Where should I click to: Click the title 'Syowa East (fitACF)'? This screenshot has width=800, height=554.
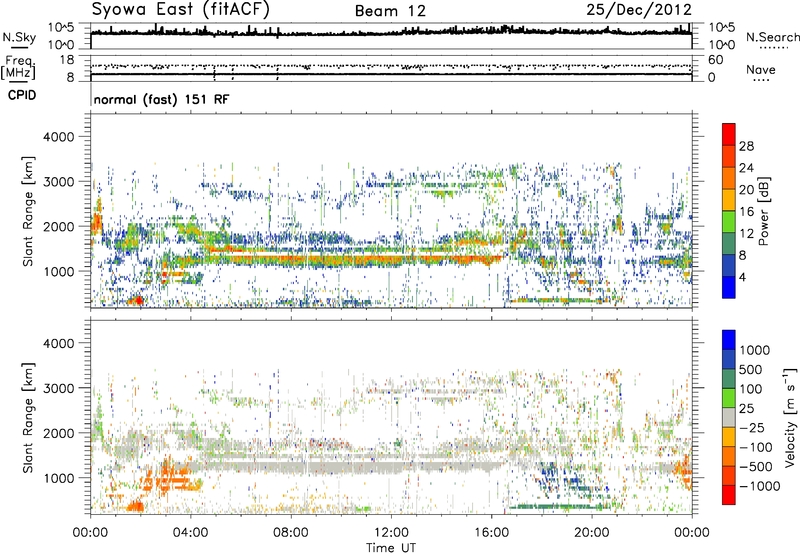[x=180, y=9]
